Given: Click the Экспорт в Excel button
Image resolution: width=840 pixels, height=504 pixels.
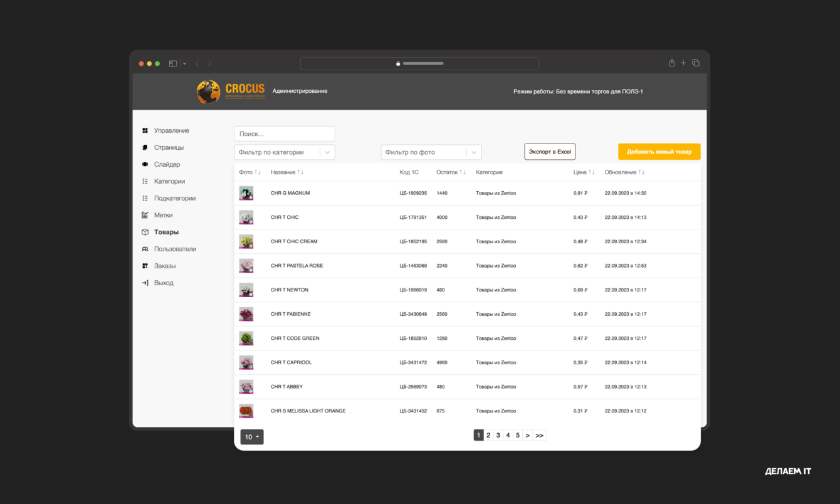Looking at the screenshot, I should [x=550, y=152].
